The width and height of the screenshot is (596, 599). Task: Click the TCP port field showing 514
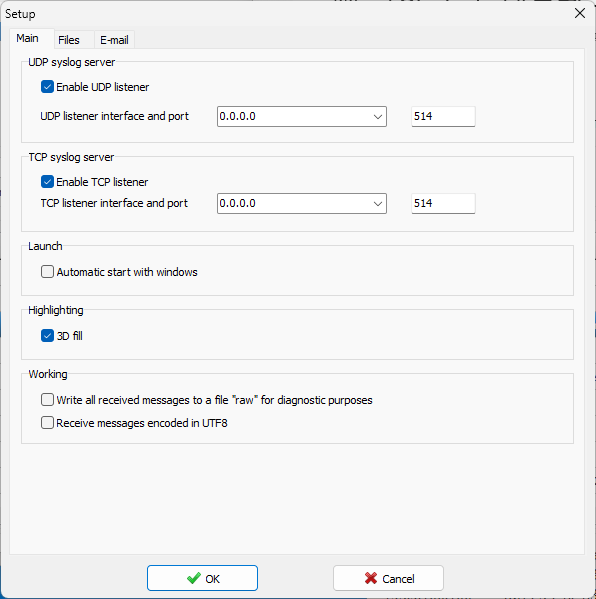pyautogui.click(x=443, y=204)
